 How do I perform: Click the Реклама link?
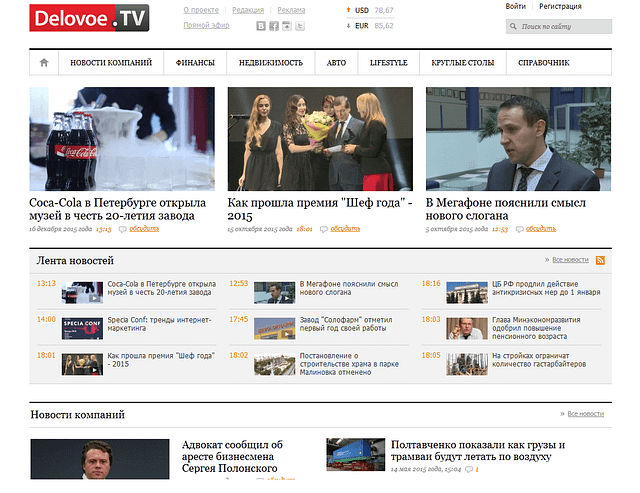pos(291,10)
